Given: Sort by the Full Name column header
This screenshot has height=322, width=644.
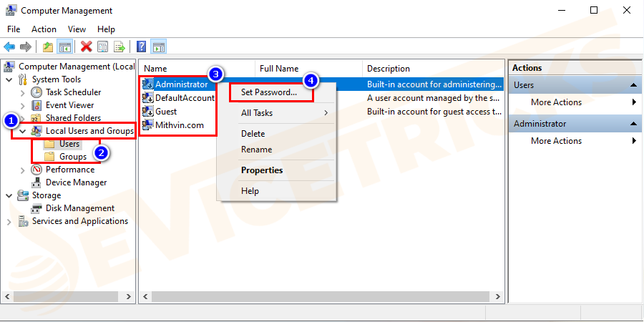Looking at the screenshot, I should pyautogui.click(x=309, y=69).
